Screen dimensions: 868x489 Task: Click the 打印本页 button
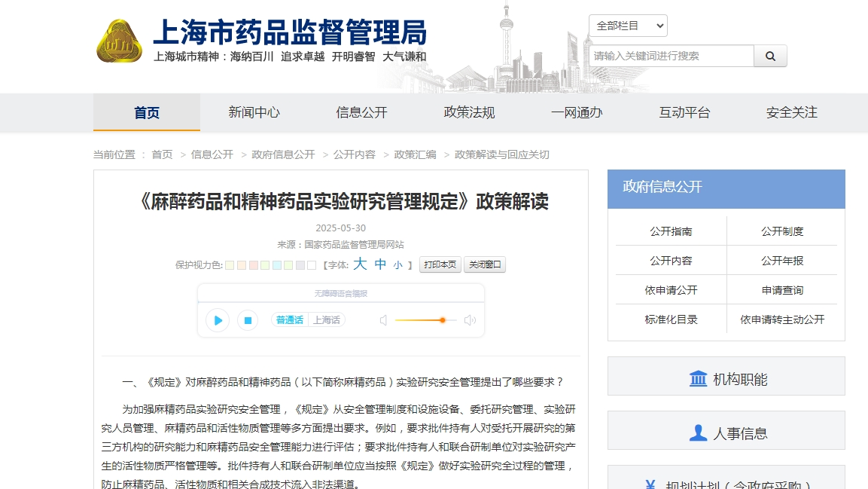click(440, 265)
